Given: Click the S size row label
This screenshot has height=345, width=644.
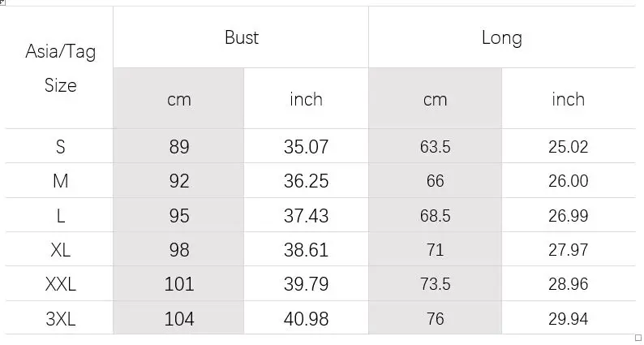Looking at the screenshot, I should [x=60, y=146].
